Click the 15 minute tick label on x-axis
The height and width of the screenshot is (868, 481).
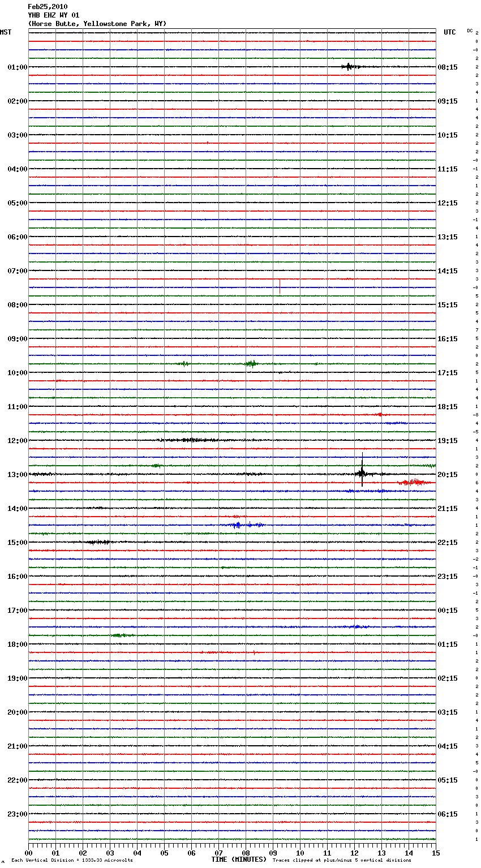click(x=436, y=853)
